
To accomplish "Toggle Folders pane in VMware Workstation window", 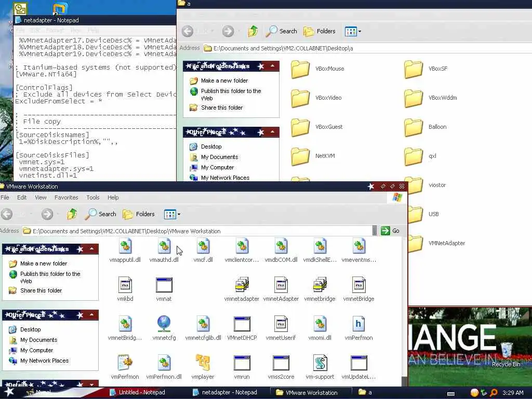I will point(139,214).
